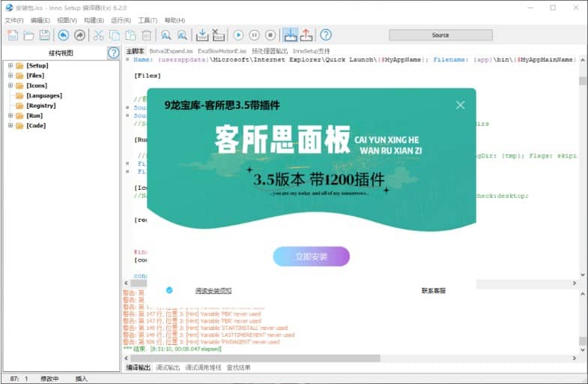This screenshot has height=384, width=588.
Task: Click the Compile download-tray icon
Action: pyautogui.click(x=202, y=35)
